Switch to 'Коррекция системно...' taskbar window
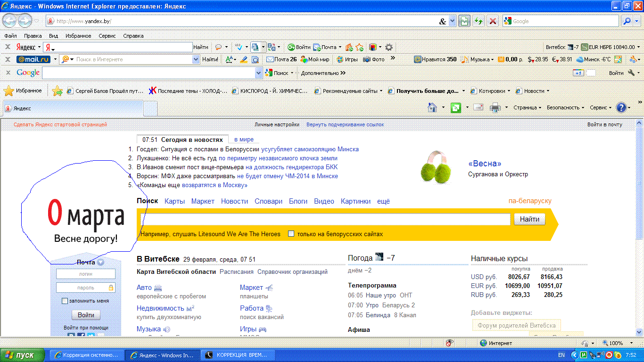 tap(87, 355)
